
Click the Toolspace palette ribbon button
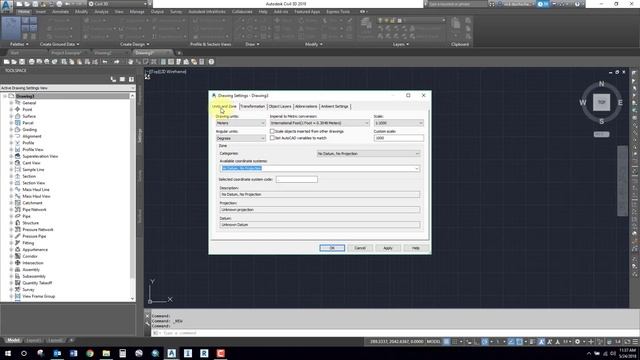pos(11,28)
